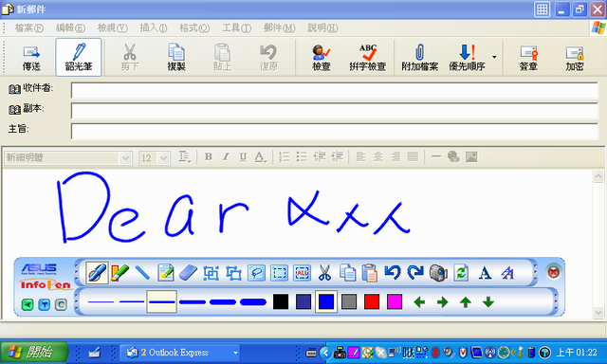The image size is (607, 364).
Task: Click the InfoPen undo arrow
Action: (393, 272)
